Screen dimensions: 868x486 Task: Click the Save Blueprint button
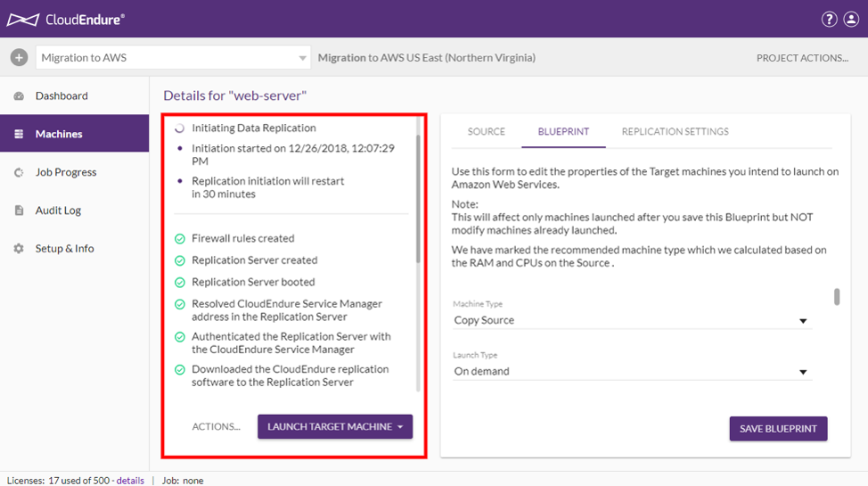[x=778, y=428]
